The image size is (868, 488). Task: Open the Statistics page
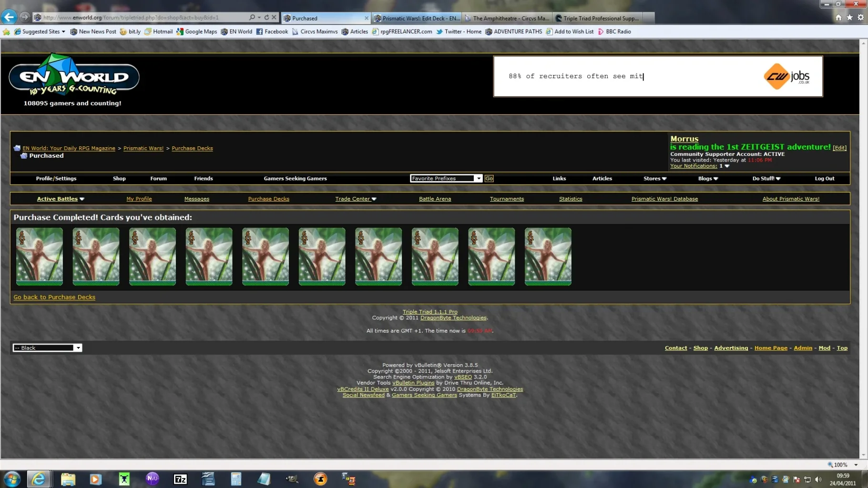click(571, 199)
